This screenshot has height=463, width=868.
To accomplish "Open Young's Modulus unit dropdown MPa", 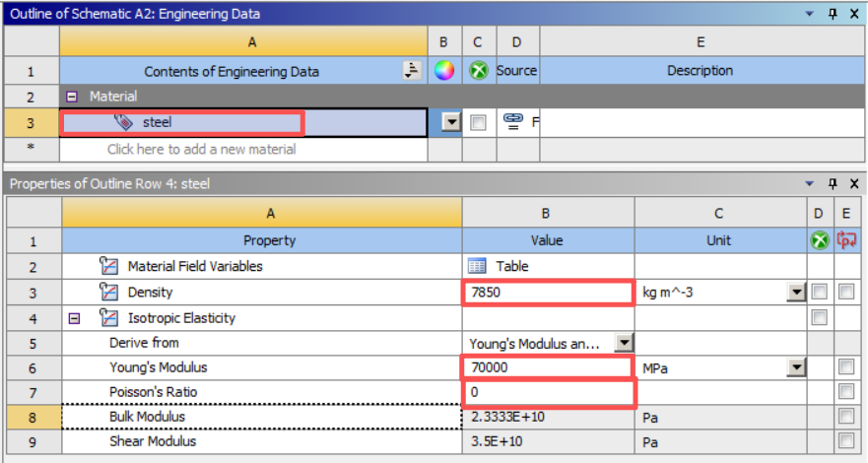I will click(x=796, y=367).
